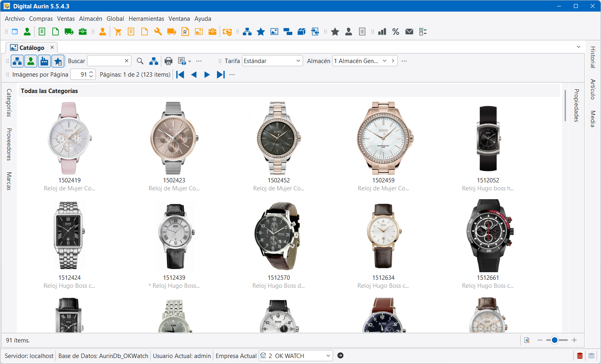Click the blue hierarchy icon in main toolbar
The height and width of the screenshot is (364, 601).
pos(247,32)
